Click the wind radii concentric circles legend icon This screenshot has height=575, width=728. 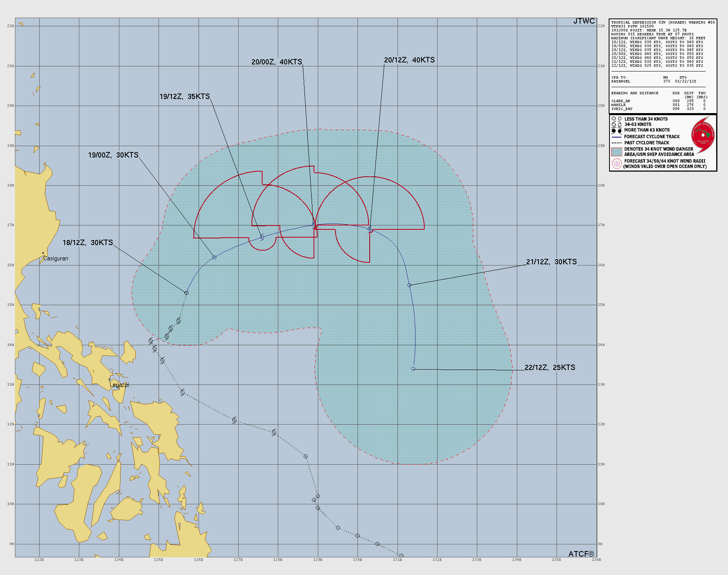(617, 164)
